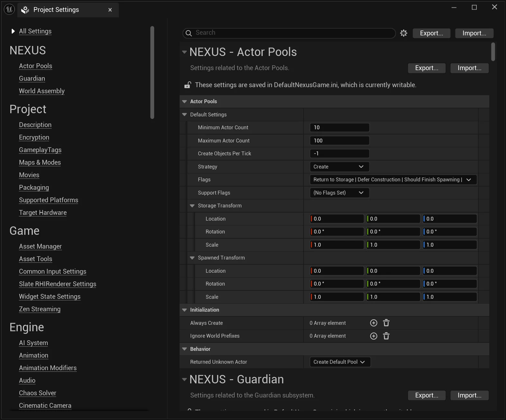The image size is (506, 420).
Task: Click the Create Objects Per Tick field
Action: (339, 153)
